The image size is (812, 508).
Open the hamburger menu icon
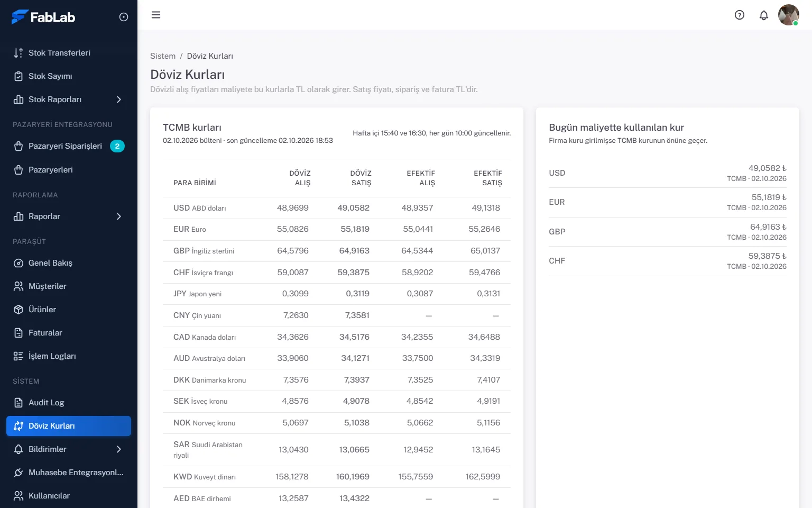click(x=156, y=15)
